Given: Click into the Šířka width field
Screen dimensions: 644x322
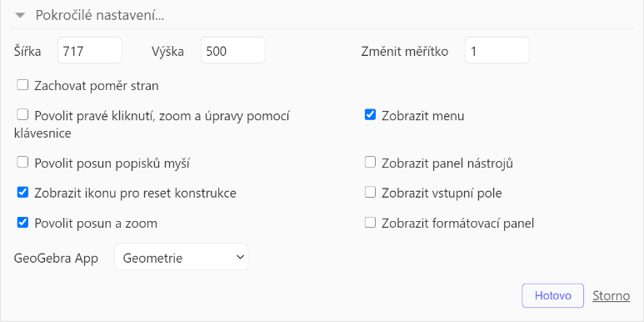Looking at the screenshot, I should click(x=89, y=50).
